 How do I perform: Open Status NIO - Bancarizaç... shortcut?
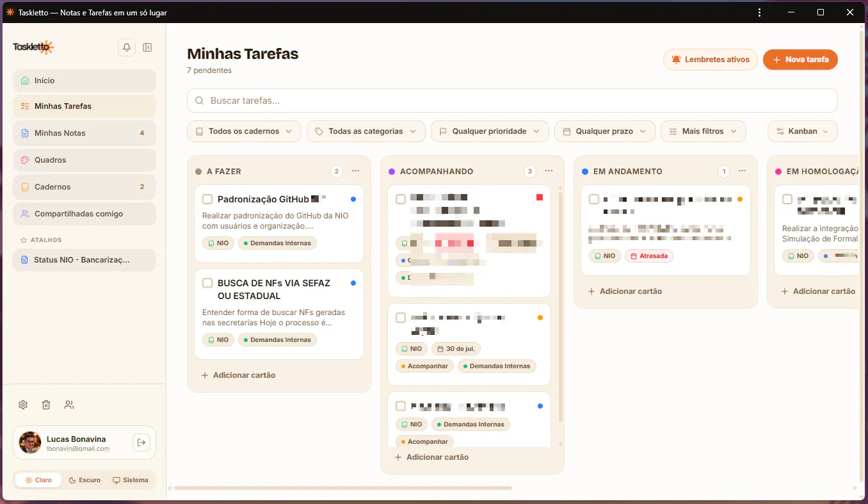pyautogui.click(x=84, y=260)
